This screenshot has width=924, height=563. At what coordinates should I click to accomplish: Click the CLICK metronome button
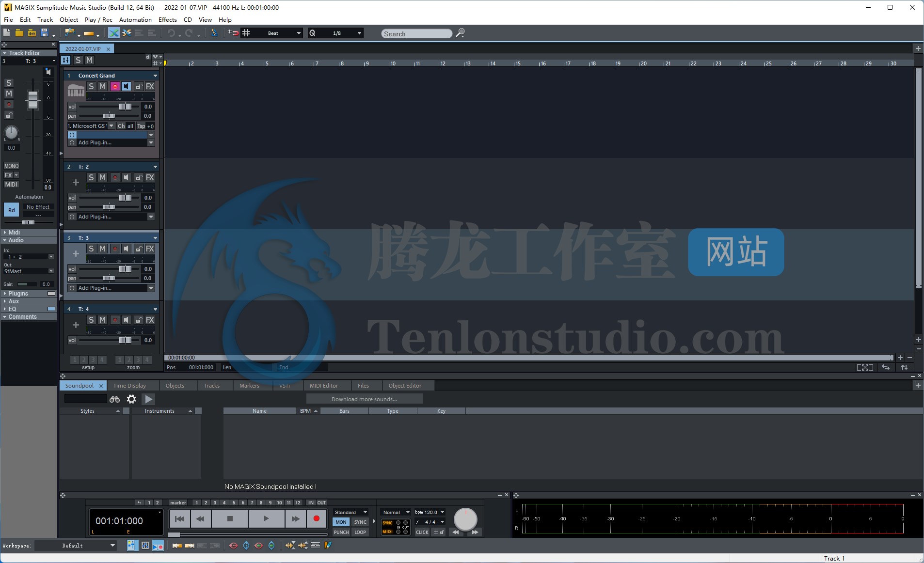[422, 532]
